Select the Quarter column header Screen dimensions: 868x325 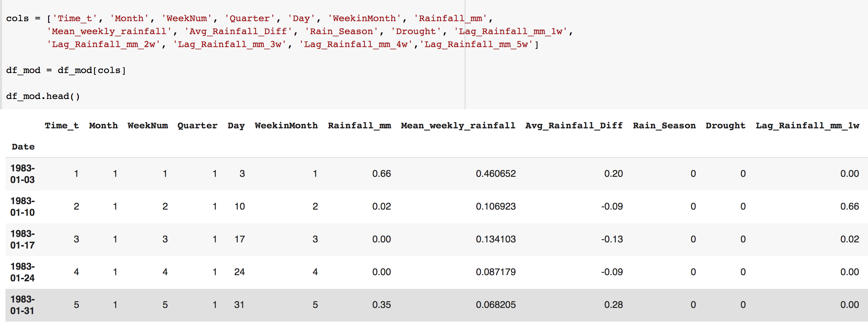[197, 126]
